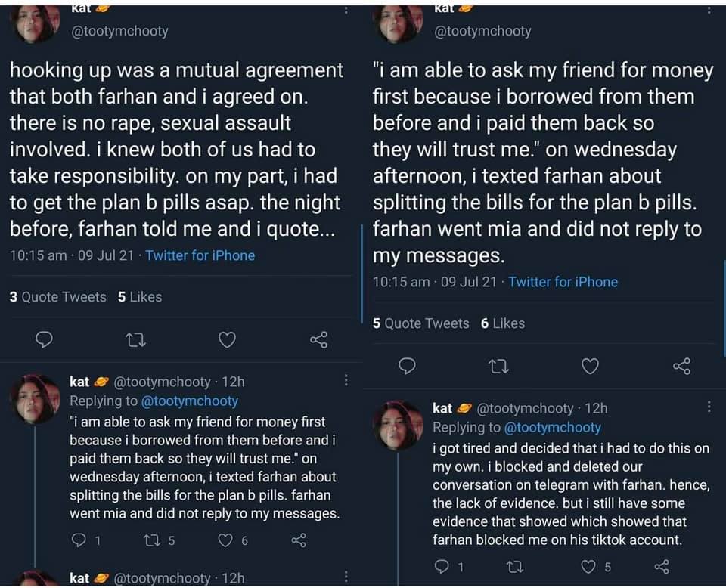726x588 pixels.
Task: Retweet the left reply with 5 retweets
Action: tap(150, 540)
